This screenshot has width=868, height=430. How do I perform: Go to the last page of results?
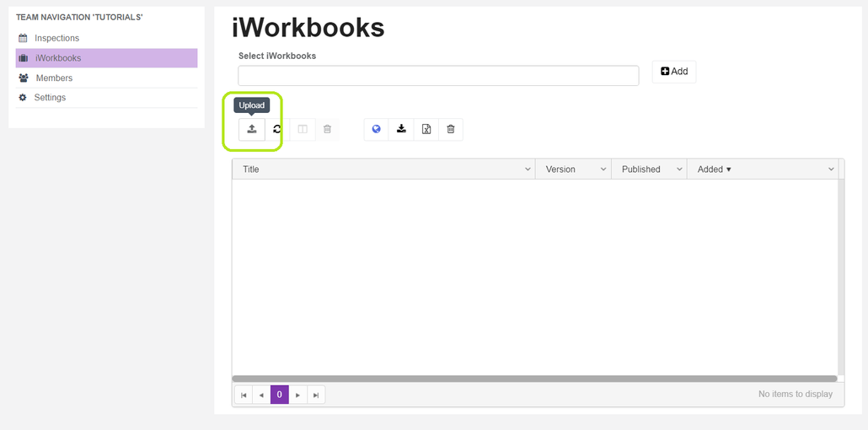316,395
